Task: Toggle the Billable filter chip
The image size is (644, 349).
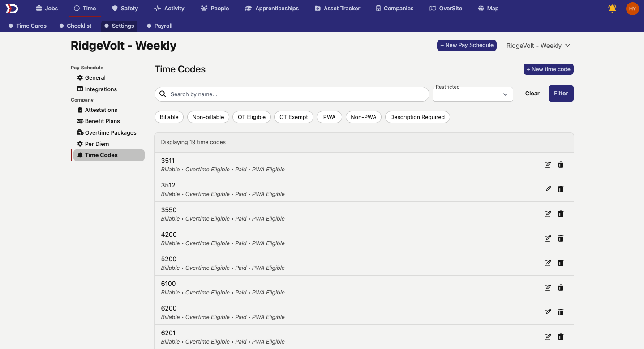Action: coord(169,117)
